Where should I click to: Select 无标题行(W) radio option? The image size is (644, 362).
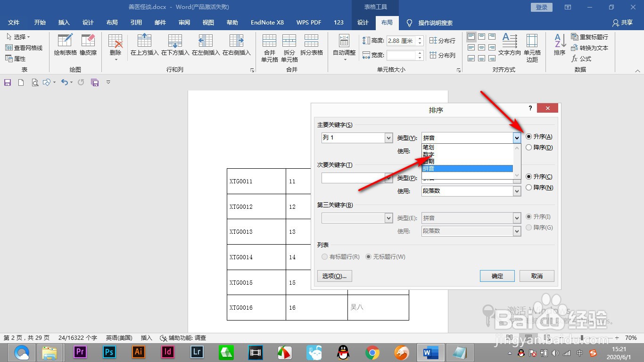(386, 257)
